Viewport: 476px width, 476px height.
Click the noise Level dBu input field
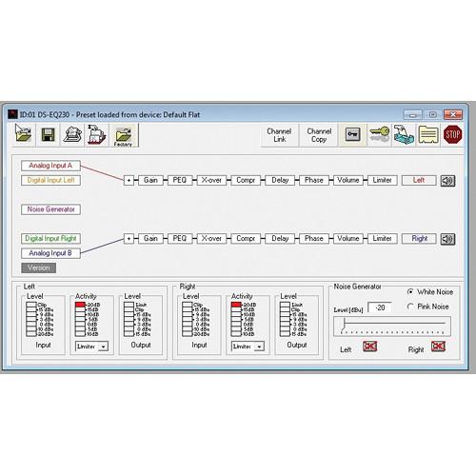pos(380,307)
